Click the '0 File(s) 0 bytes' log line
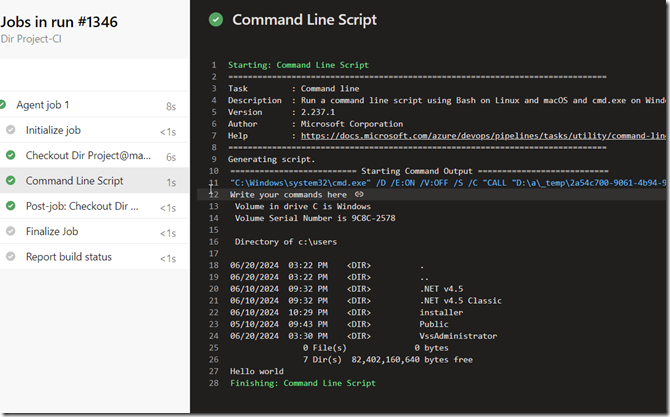670x417 pixels. click(376, 348)
